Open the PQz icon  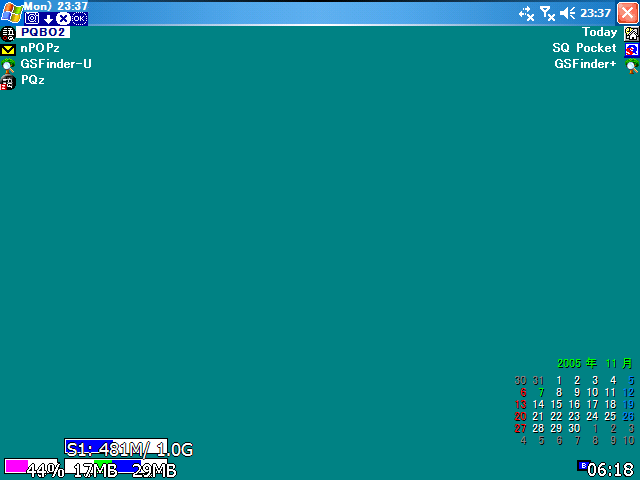(x=8, y=82)
